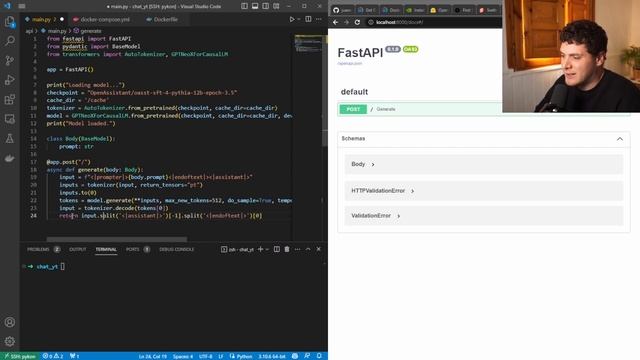Open the new terminal launch profile dropdown
This screenshot has height=360, width=640.
tap(267, 249)
